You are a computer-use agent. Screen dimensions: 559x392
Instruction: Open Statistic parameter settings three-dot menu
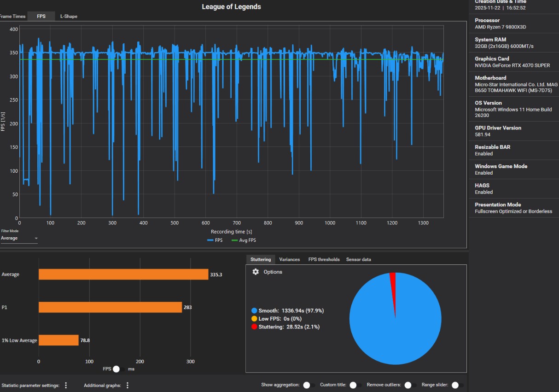click(66, 385)
